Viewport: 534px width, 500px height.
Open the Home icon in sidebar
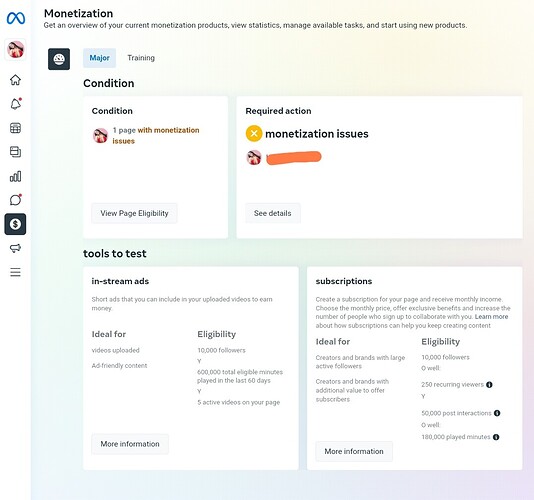point(15,80)
